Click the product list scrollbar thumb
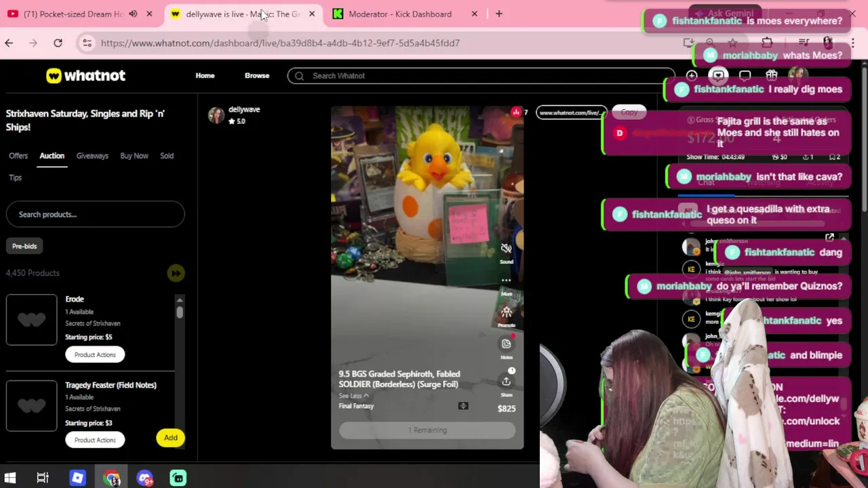 click(180, 312)
